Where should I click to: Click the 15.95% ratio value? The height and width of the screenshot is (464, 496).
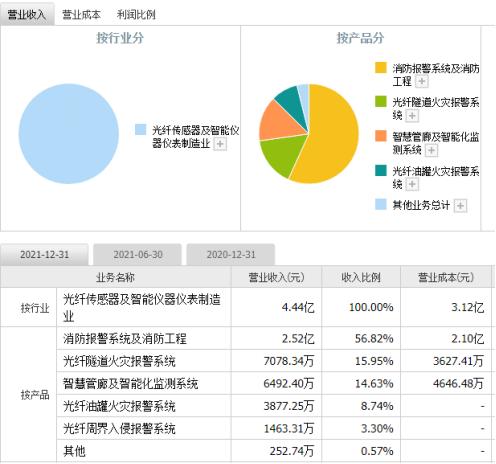[374, 361]
